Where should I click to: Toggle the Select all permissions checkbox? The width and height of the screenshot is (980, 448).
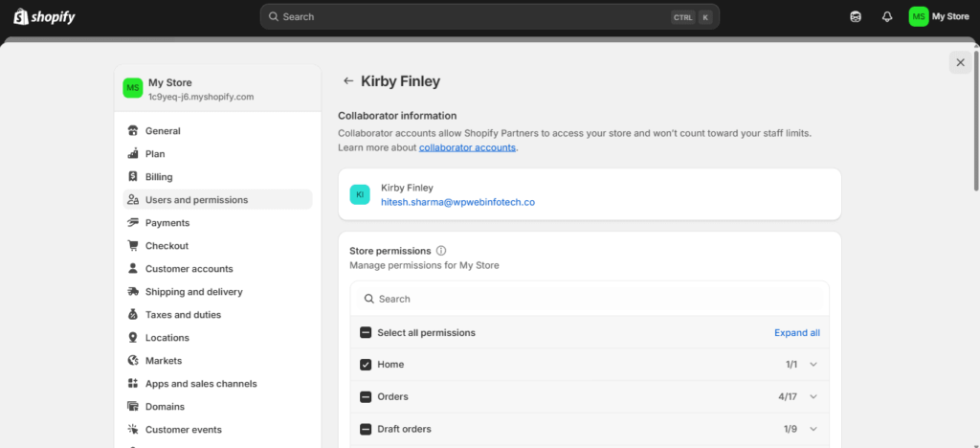tap(366, 332)
